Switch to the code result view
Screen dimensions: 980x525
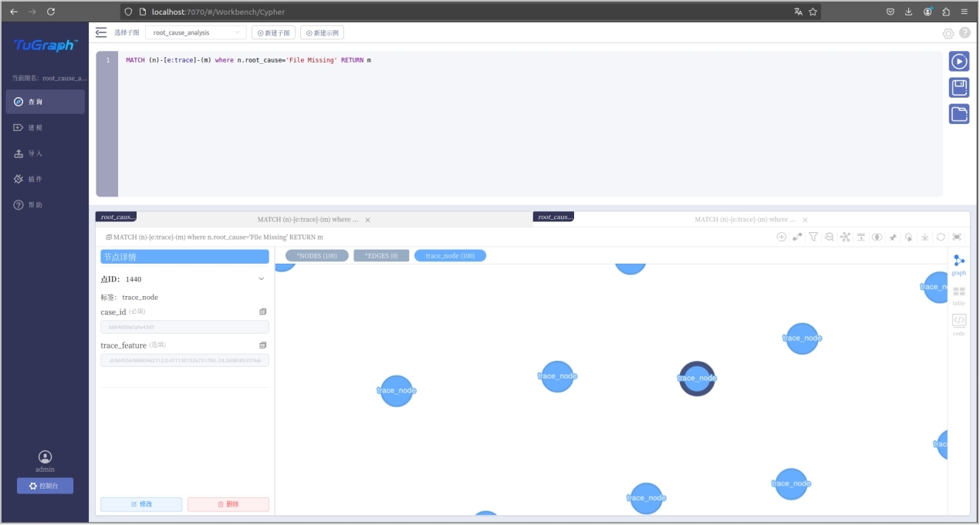click(958, 324)
